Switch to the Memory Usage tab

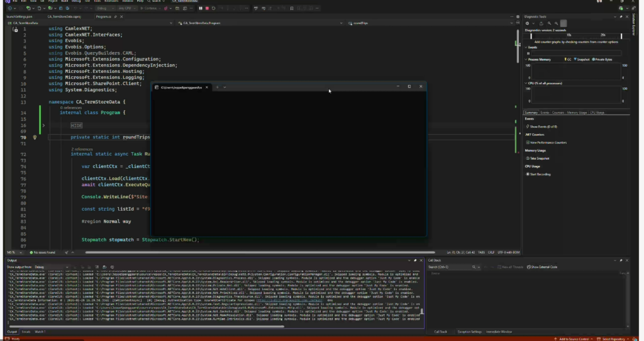[577, 113]
